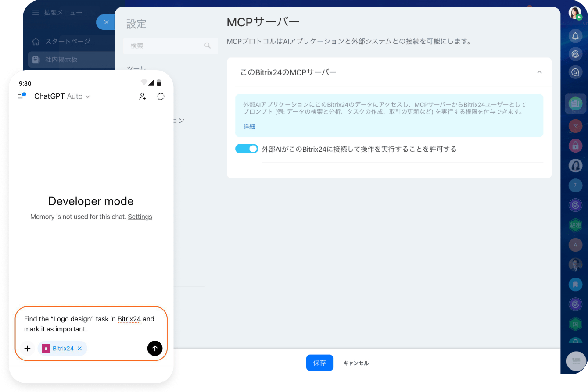
Task: Open the green '経連' hexagon chat
Action: pyautogui.click(x=575, y=225)
